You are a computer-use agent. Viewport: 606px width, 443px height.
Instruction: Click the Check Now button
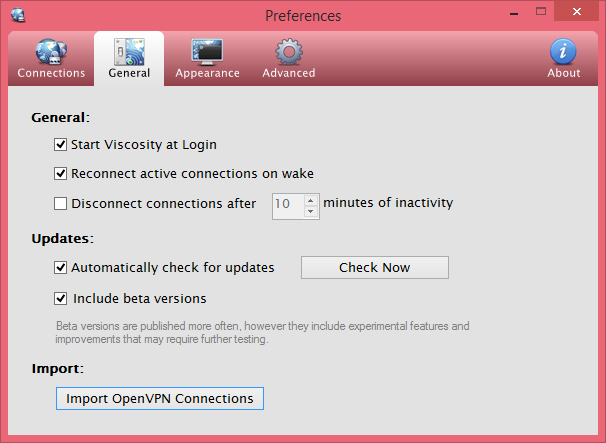(x=375, y=268)
